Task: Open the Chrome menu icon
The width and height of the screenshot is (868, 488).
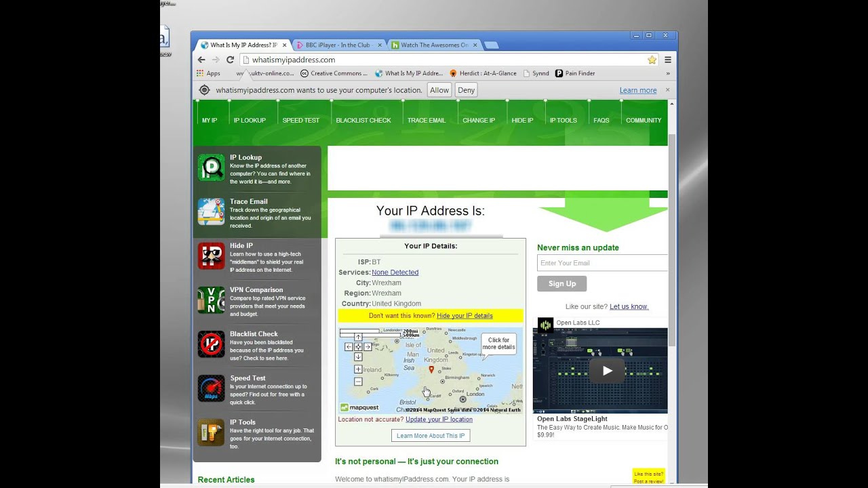Action: [x=668, y=60]
